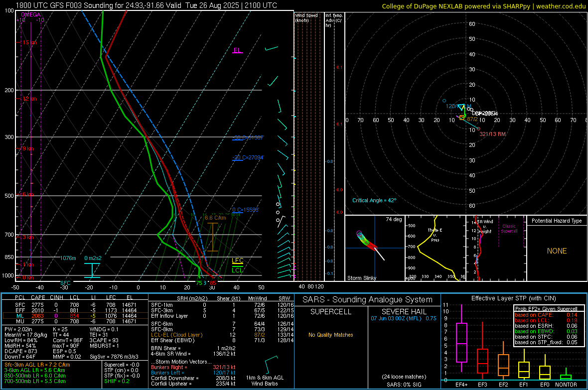Screen dimensions: 588x390
Task: Click the Sfc-3km AGL LR = 7.2 C/km line
Action: click(37, 365)
